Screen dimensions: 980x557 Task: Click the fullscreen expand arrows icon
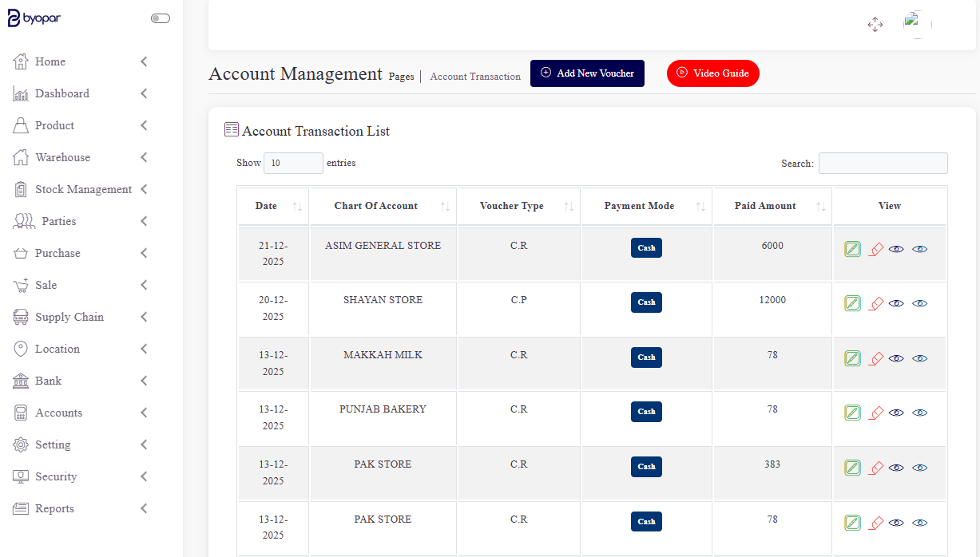[875, 25]
